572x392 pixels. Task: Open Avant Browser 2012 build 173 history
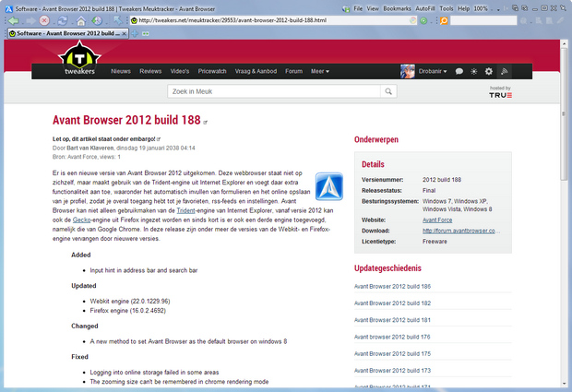tap(392, 370)
